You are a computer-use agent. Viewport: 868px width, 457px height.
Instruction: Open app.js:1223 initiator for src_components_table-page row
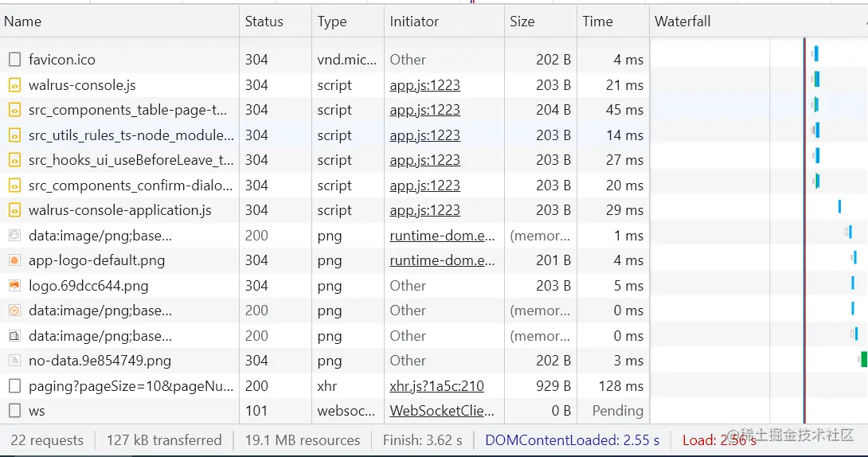click(424, 110)
